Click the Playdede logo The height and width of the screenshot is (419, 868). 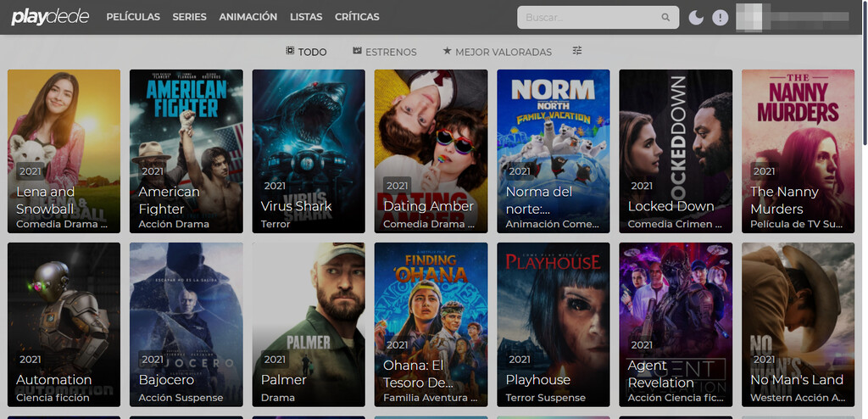(x=50, y=17)
